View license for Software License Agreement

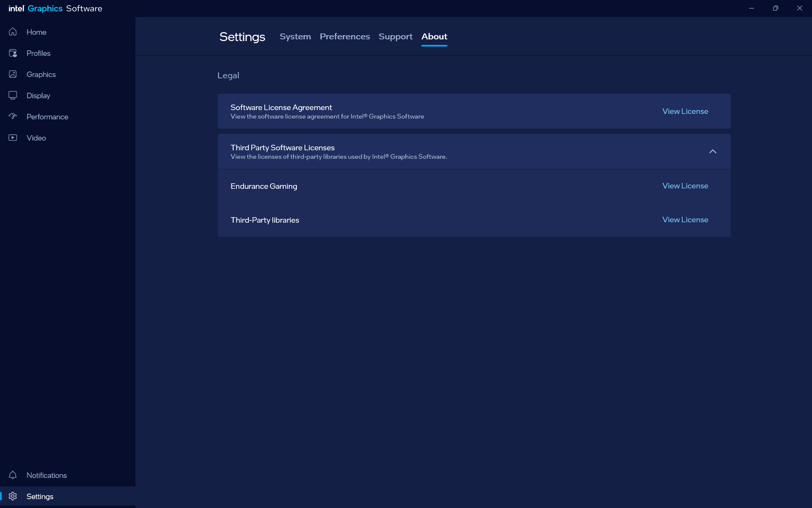point(685,111)
